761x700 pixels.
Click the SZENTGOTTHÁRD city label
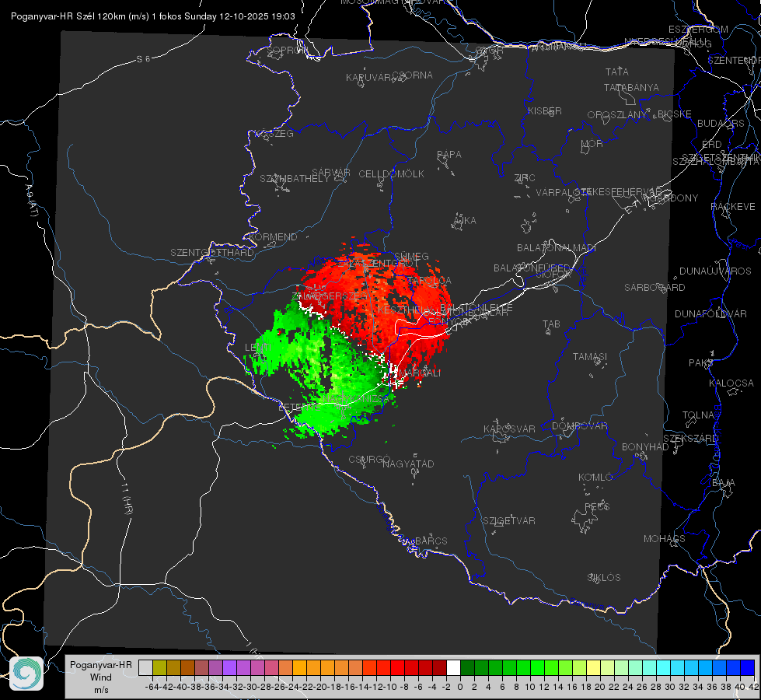pos(212,253)
